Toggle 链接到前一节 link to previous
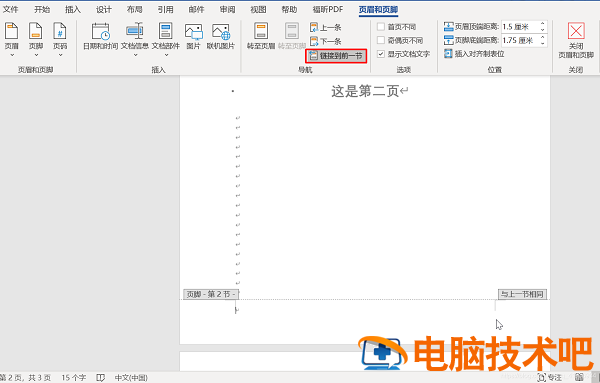This screenshot has height=383, width=600. pos(336,56)
